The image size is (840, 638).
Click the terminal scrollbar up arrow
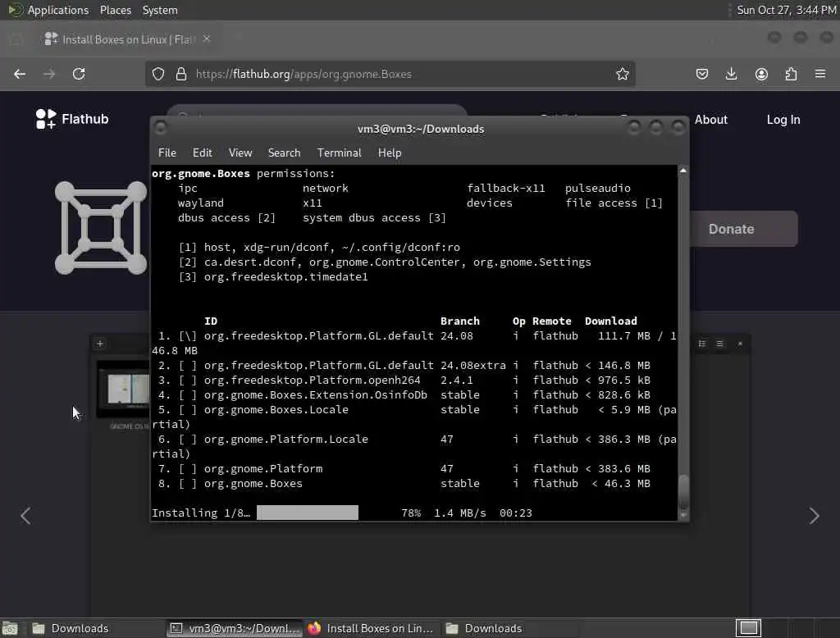point(683,171)
